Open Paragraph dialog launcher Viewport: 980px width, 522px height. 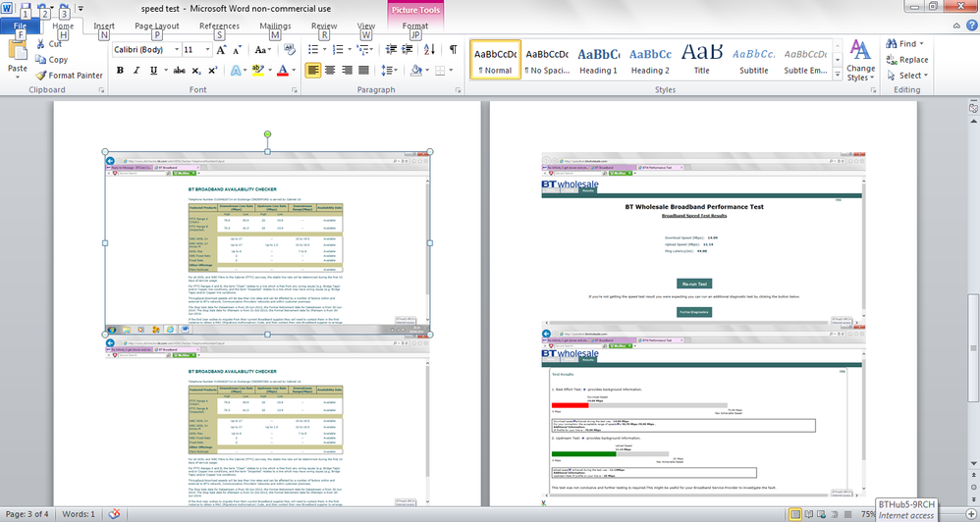coord(459,90)
